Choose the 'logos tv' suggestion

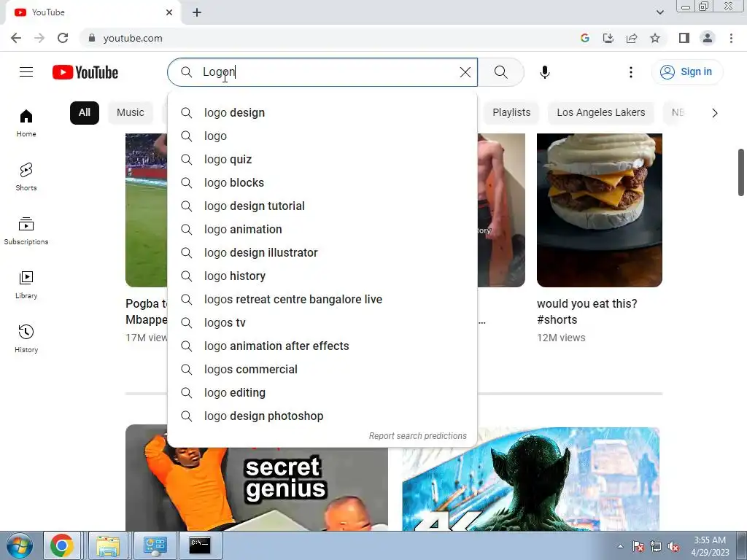coord(322,323)
